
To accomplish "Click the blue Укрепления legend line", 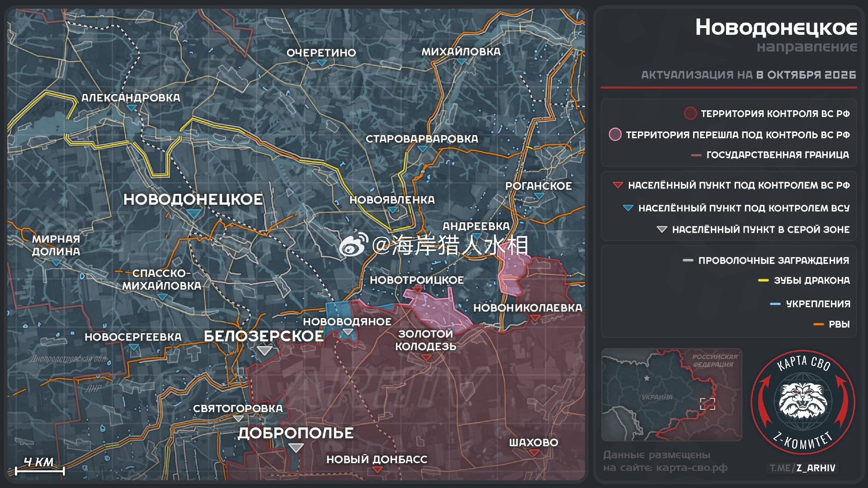I will pyautogui.click(x=775, y=304).
